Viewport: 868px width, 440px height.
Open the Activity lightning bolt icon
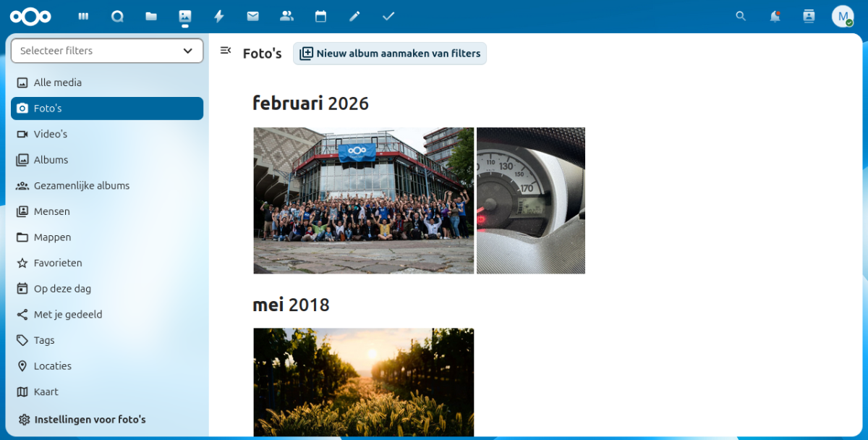(218, 16)
